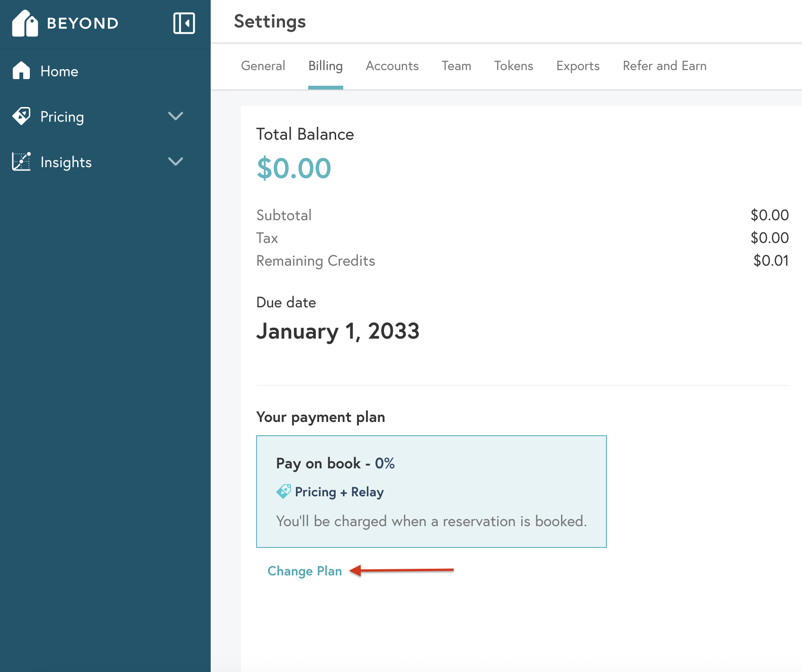Switch to the General tab

[263, 66]
